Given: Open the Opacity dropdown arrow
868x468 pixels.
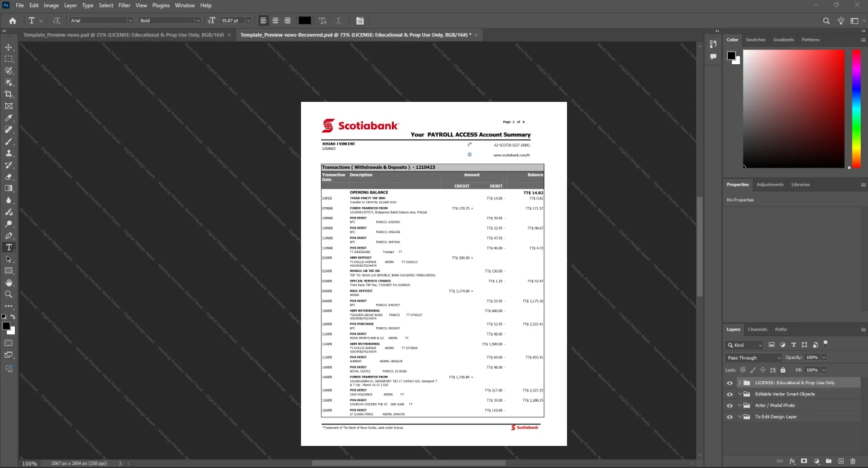Looking at the screenshot, I should coord(824,358).
